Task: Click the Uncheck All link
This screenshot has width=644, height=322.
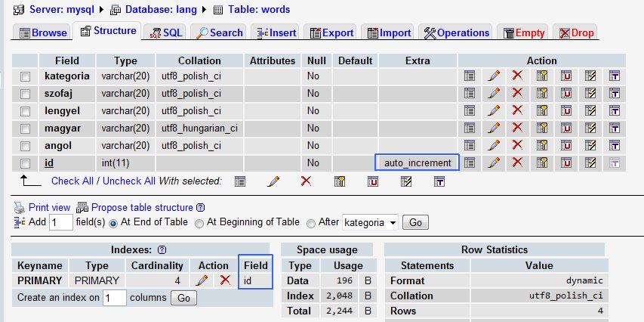Action: coord(129,181)
